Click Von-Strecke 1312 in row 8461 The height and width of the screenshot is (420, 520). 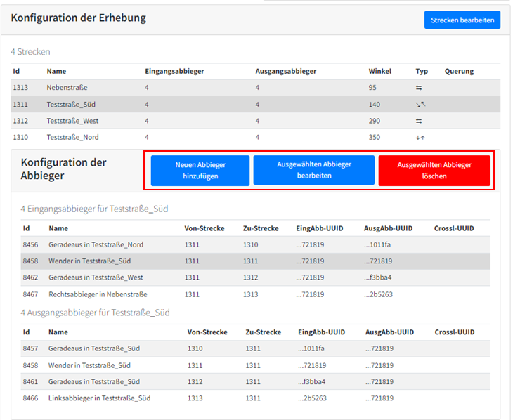(195, 381)
